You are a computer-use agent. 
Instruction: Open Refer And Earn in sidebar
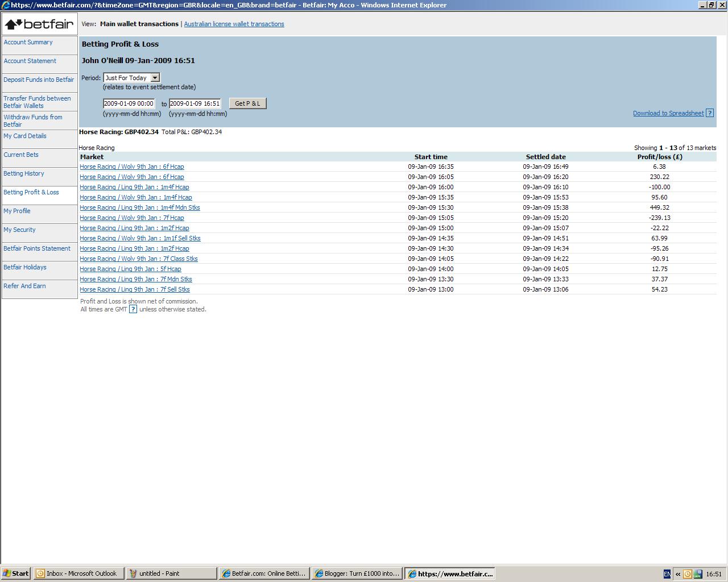coord(24,286)
